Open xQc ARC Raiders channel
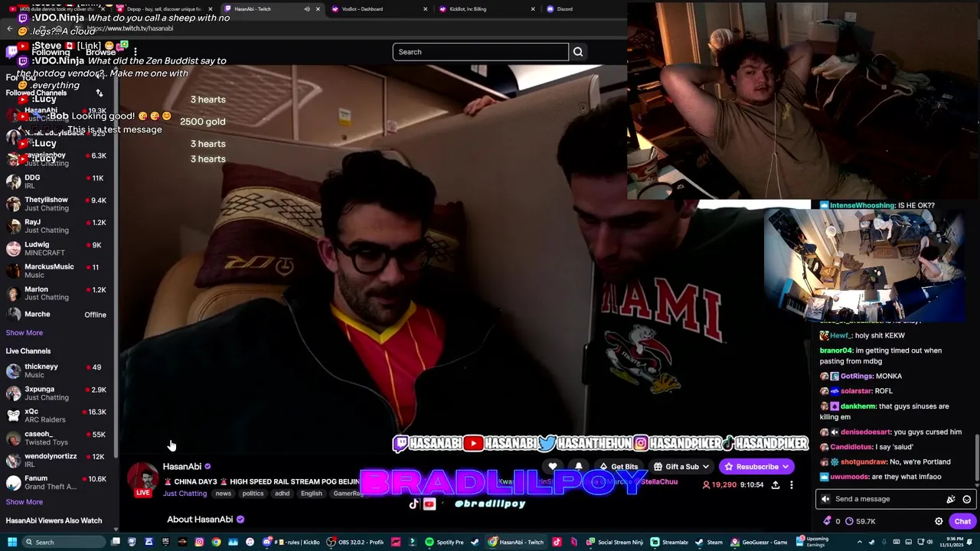The height and width of the screenshot is (551, 980). pyautogui.click(x=57, y=416)
